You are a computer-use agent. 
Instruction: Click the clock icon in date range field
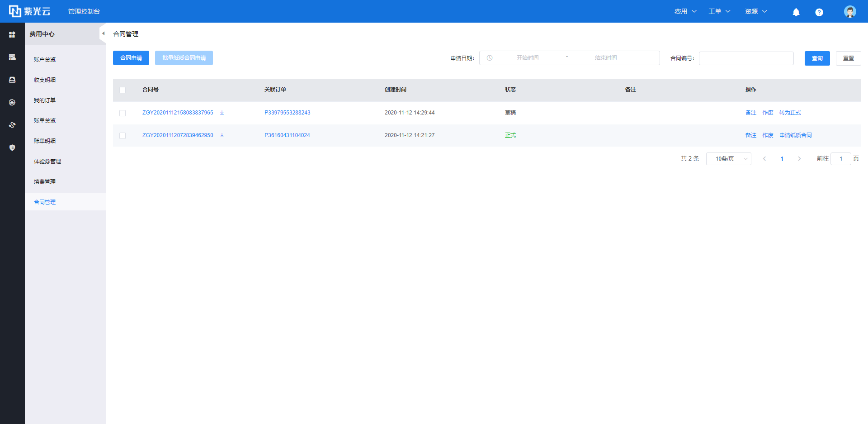point(490,58)
